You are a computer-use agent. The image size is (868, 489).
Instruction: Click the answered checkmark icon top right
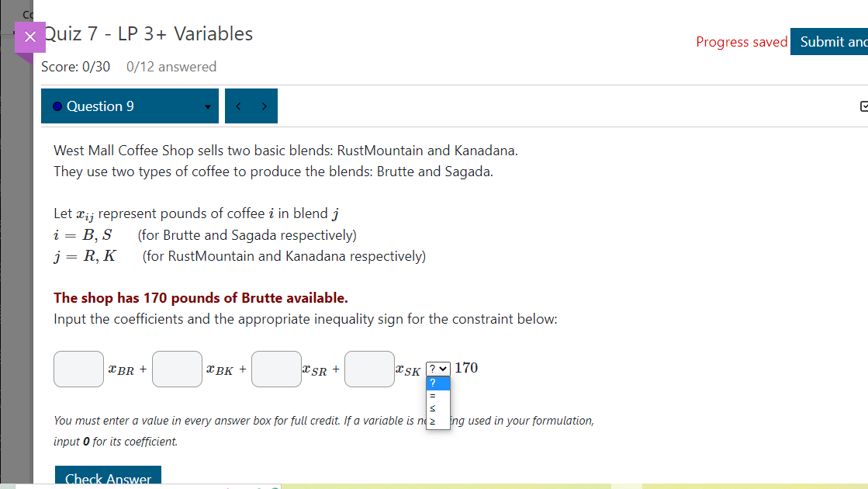(x=864, y=106)
